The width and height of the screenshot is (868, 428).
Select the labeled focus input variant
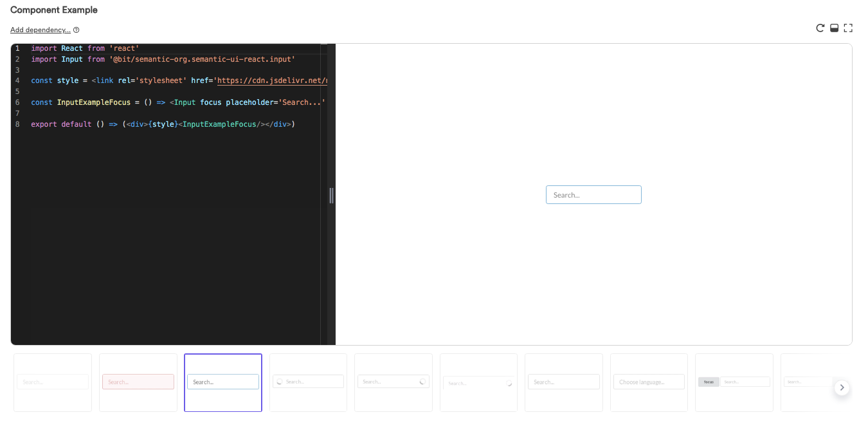tap(734, 382)
